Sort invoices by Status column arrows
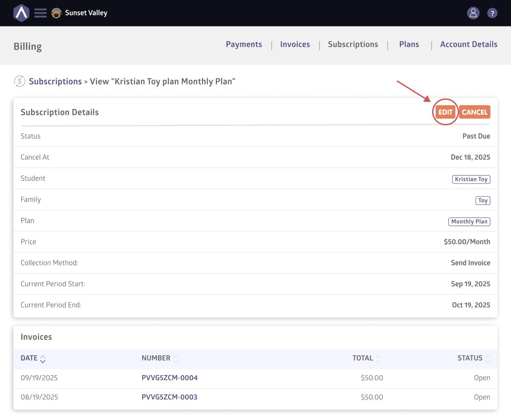This screenshot has height=420, width=511. 488,359
